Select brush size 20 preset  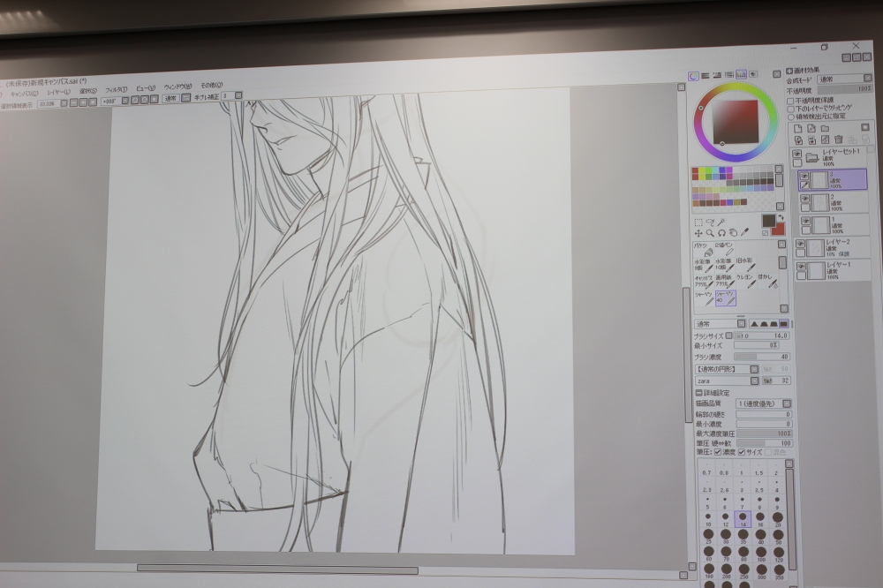pos(778,519)
